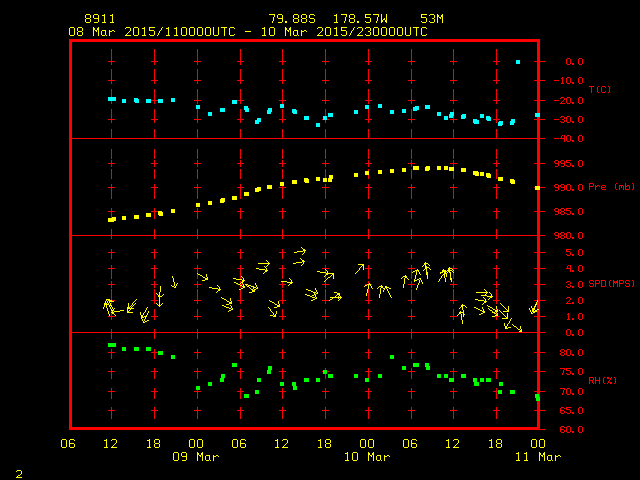The width and height of the screenshot is (640, 480).
Task: Click the Pre (mb) pressure axis title
Action: click(x=611, y=187)
